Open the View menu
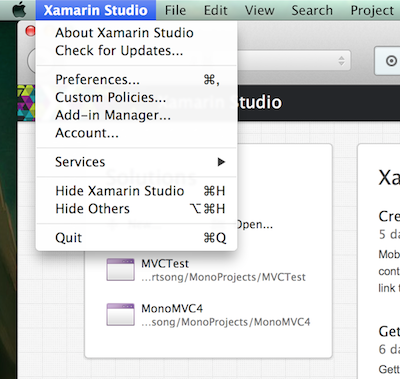The image size is (400, 379). pyautogui.click(x=259, y=10)
